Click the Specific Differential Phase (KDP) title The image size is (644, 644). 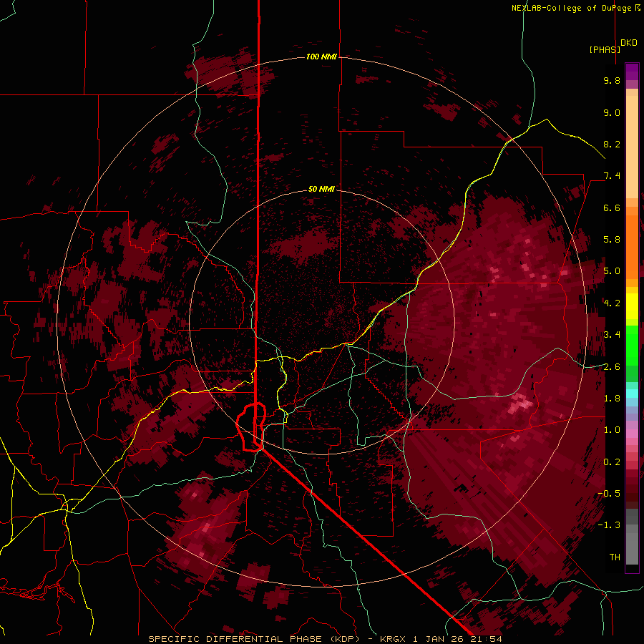pos(253,639)
